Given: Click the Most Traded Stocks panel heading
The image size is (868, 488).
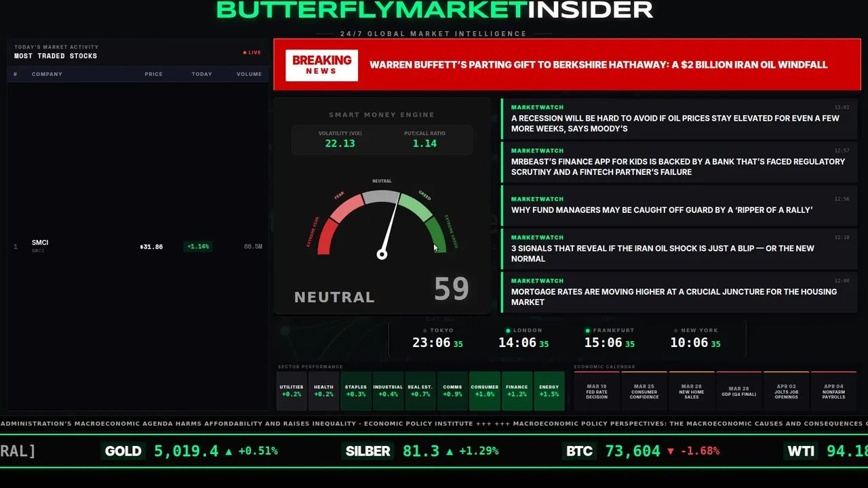Looking at the screenshot, I should (x=56, y=56).
